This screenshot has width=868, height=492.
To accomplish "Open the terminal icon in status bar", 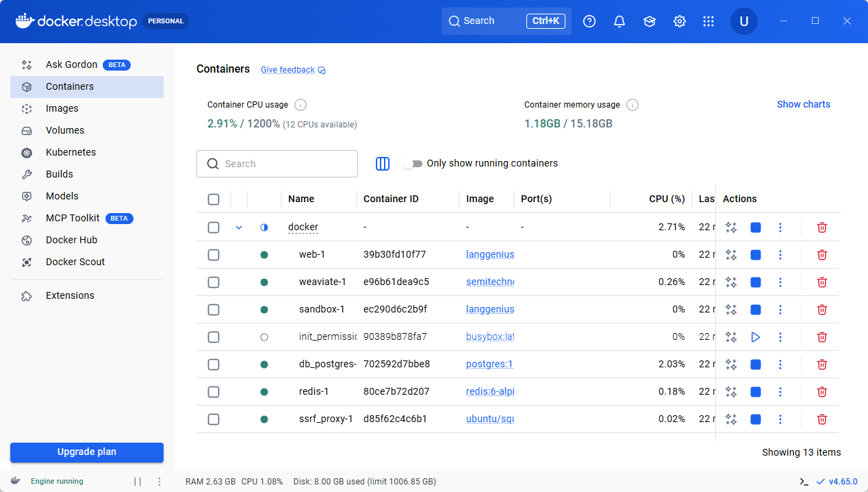I will click(x=804, y=481).
